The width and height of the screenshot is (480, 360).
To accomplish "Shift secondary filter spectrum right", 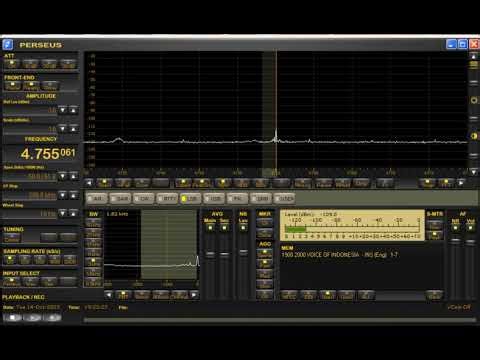I will tap(195, 295).
